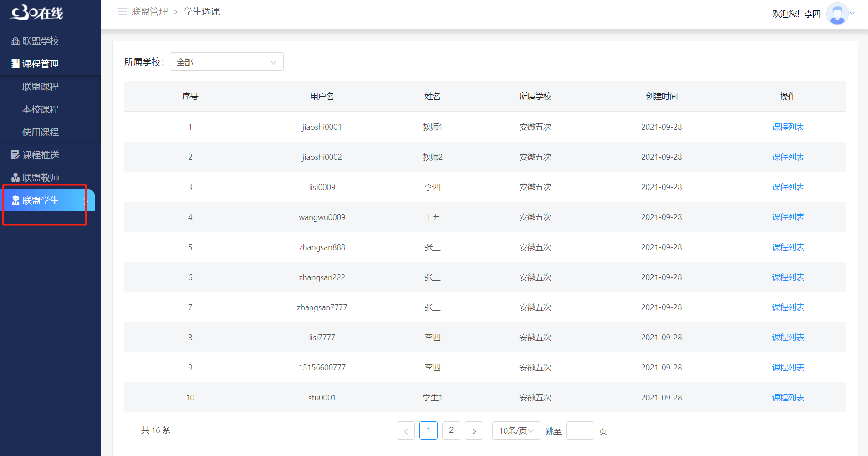Click 学生选课 breadcrumb
Viewport: 868px width, 456px height.
pos(202,11)
